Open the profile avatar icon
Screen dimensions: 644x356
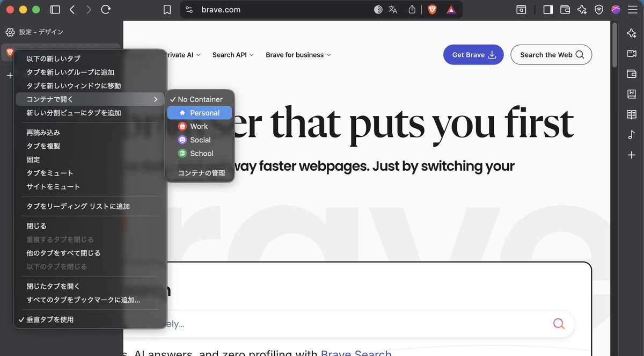[616, 10]
